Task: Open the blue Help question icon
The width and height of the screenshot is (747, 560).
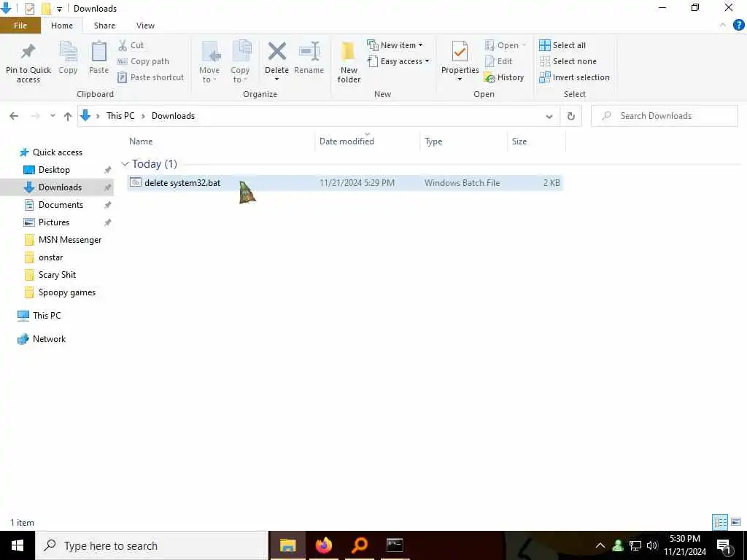Action: (x=738, y=26)
